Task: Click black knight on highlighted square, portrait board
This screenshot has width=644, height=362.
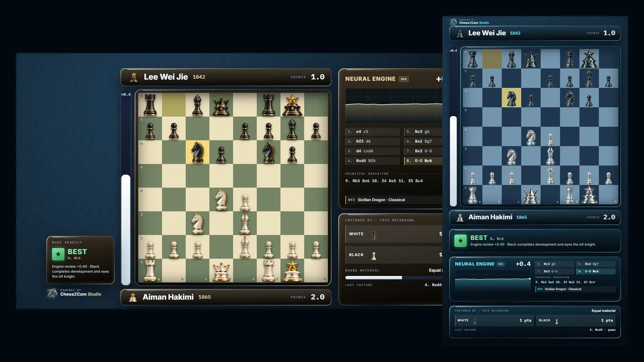Action: tap(511, 98)
